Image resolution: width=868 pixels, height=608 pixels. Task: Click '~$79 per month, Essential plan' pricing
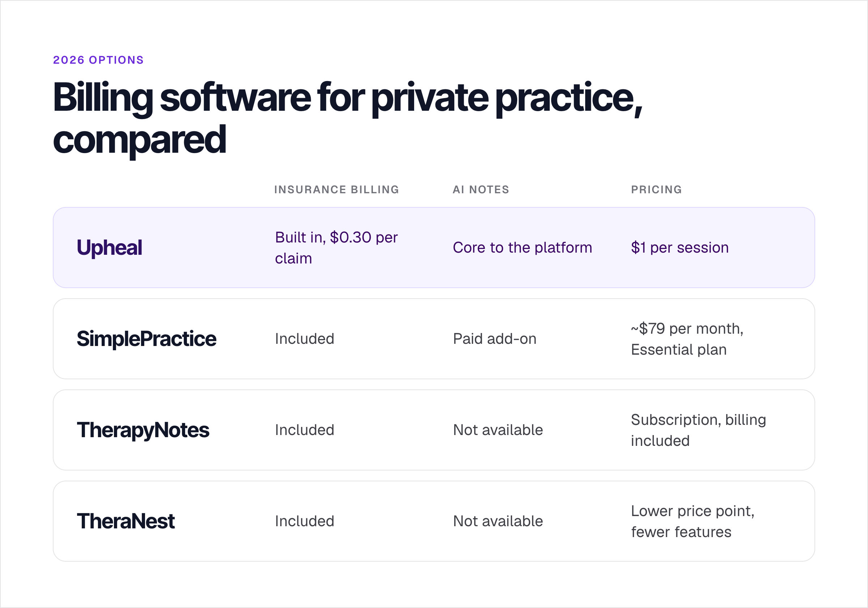pos(687,339)
